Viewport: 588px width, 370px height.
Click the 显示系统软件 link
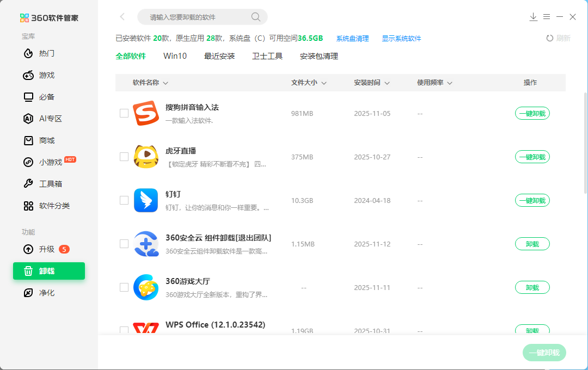[402, 39]
